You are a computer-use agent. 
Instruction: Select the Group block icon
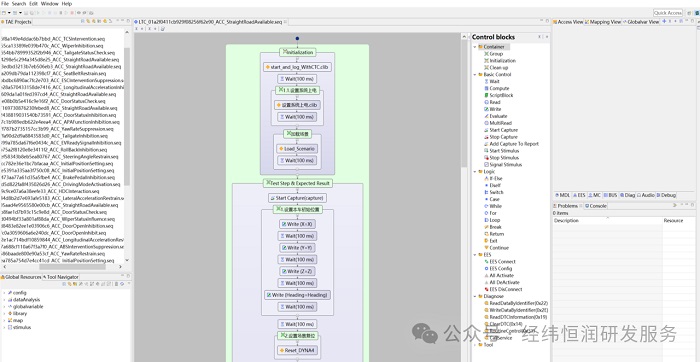pyautogui.click(x=486, y=54)
